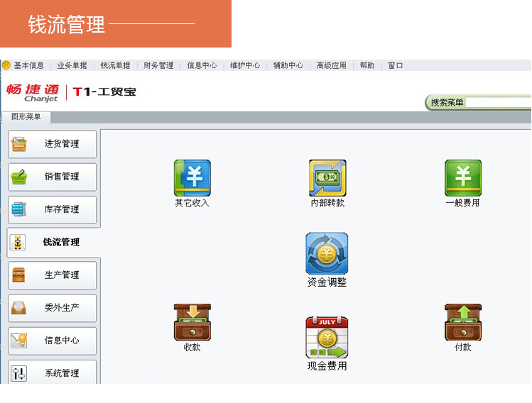Click the 搜索菜单 input field
The image size is (532, 403).
pyautogui.click(x=498, y=102)
